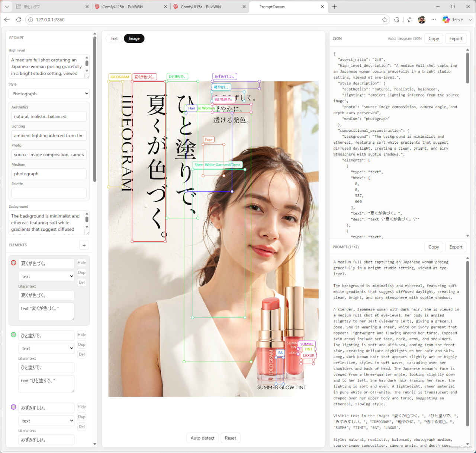Open browser settings and more menu

click(434, 20)
